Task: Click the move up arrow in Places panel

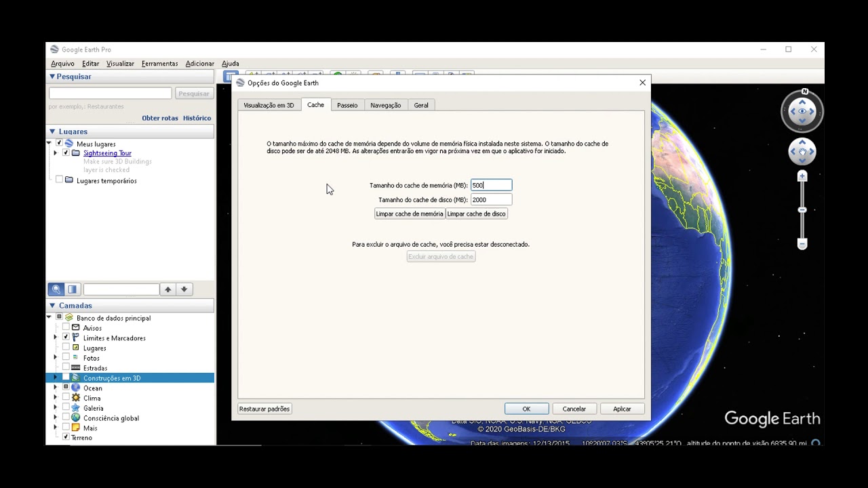Action: pos(168,289)
